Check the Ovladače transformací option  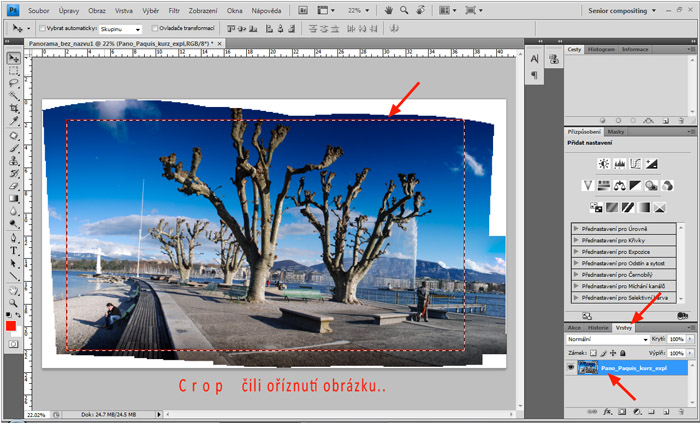153,29
